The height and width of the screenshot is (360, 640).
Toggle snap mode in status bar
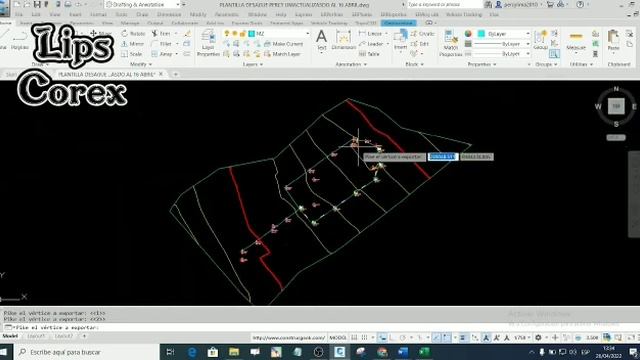click(364, 338)
